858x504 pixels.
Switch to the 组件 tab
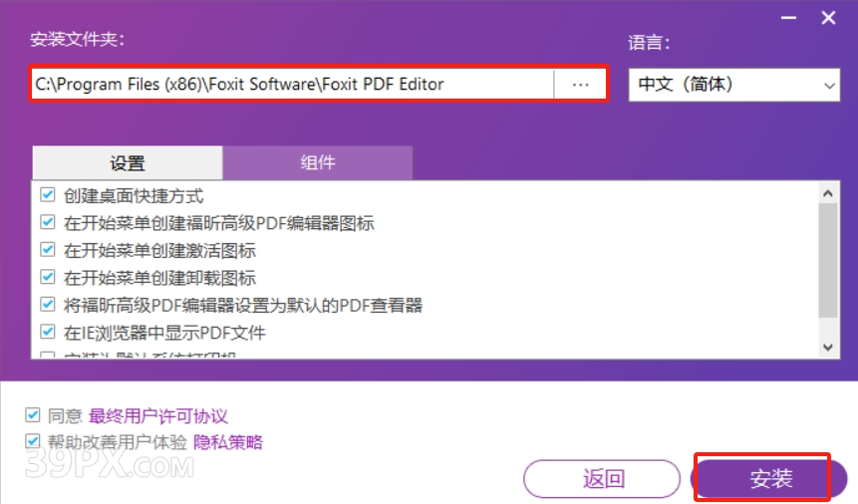point(317,162)
